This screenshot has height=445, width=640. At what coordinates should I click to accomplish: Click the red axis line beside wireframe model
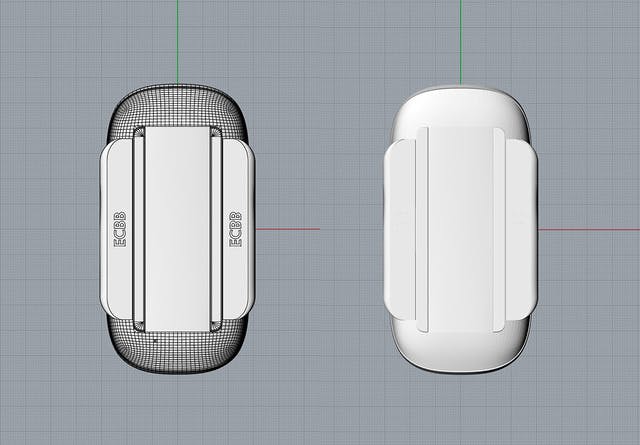point(290,229)
